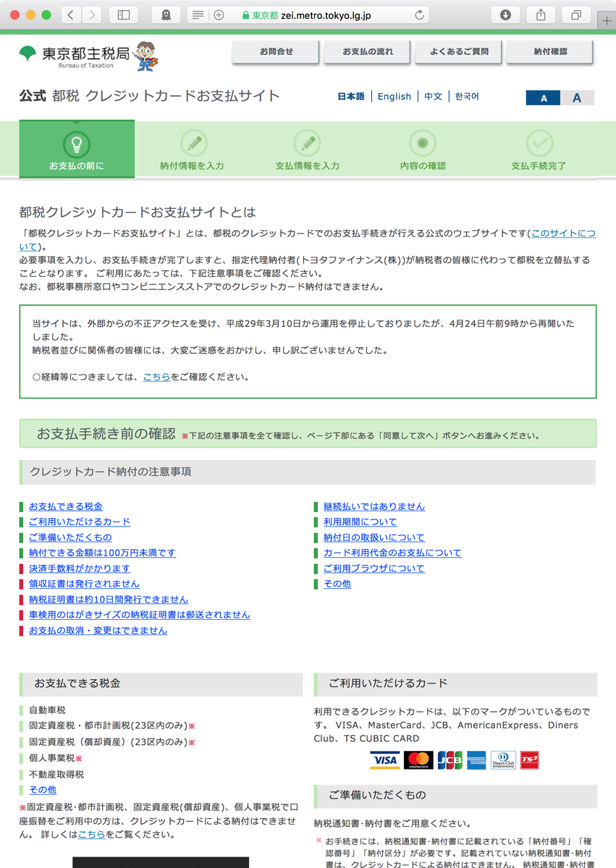Screen dimensions: 616x868
Task: Jump to 車検用のはがきサイズの納税証明書 link
Action: coord(140,615)
